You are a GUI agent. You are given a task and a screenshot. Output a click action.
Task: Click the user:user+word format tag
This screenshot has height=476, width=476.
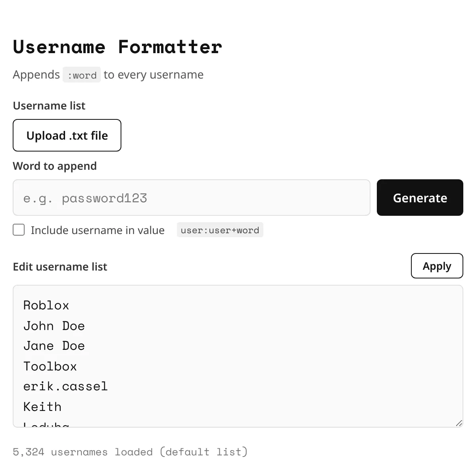coord(220,230)
